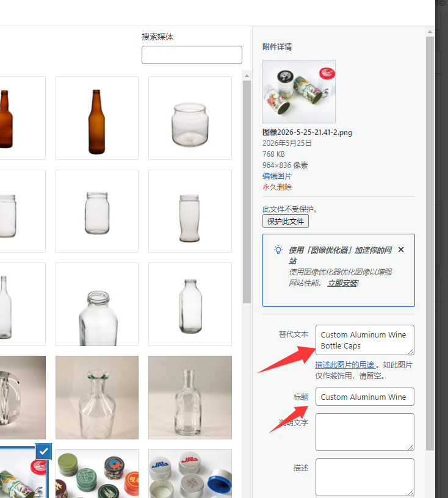Image resolution: width=448 pixels, height=498 pixels.
Task: Select the wide clear glass jar thumbnail
Action: coord(190,118)
